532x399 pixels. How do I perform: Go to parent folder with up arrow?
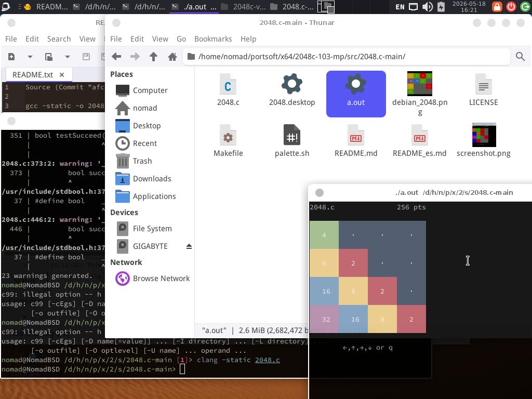click(x=153, y=57)
